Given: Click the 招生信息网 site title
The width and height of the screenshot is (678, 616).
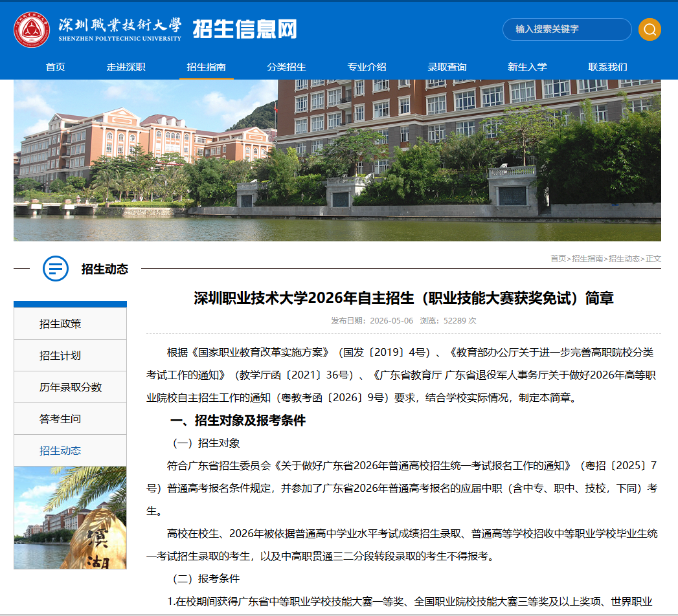Looking at the screenshot, I should point(245,29).
